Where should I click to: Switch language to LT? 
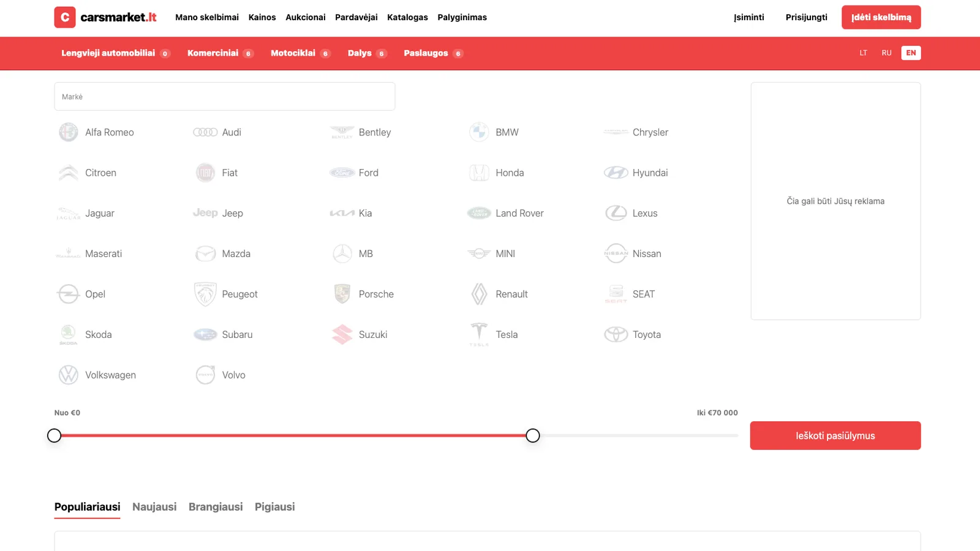pos(863,53)
